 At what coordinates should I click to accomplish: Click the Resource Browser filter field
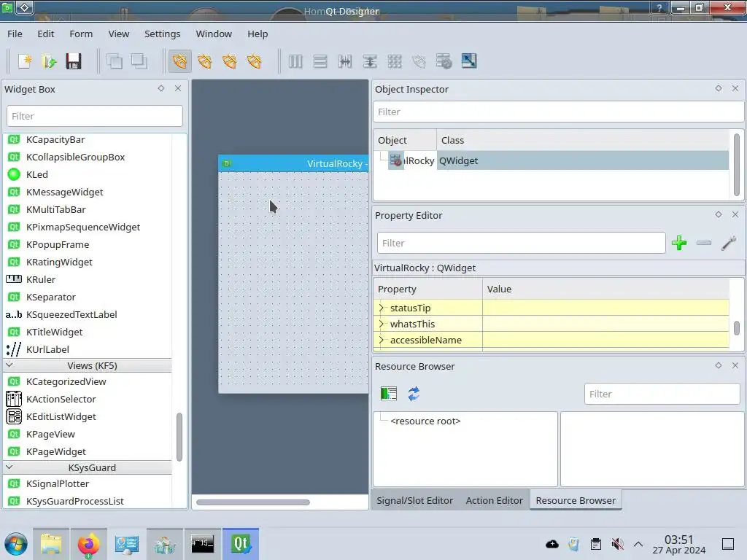(x=662, y=394)
